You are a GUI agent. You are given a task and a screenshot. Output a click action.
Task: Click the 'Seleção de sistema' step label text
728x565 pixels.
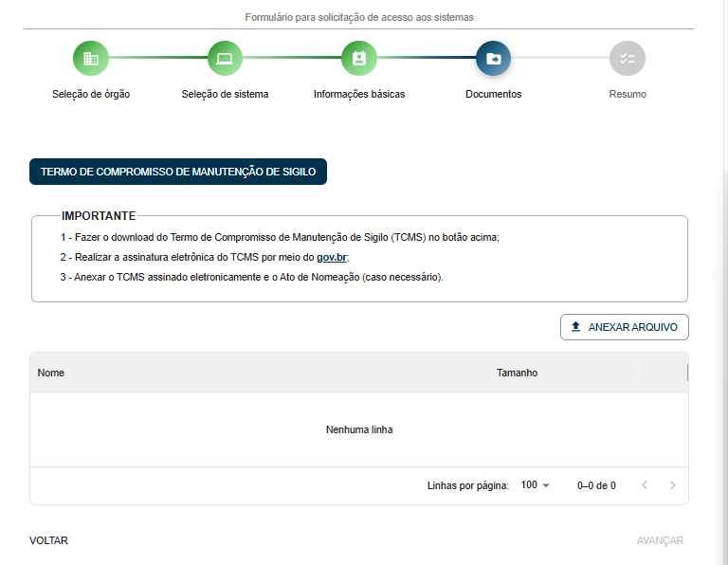pos(225,94)
